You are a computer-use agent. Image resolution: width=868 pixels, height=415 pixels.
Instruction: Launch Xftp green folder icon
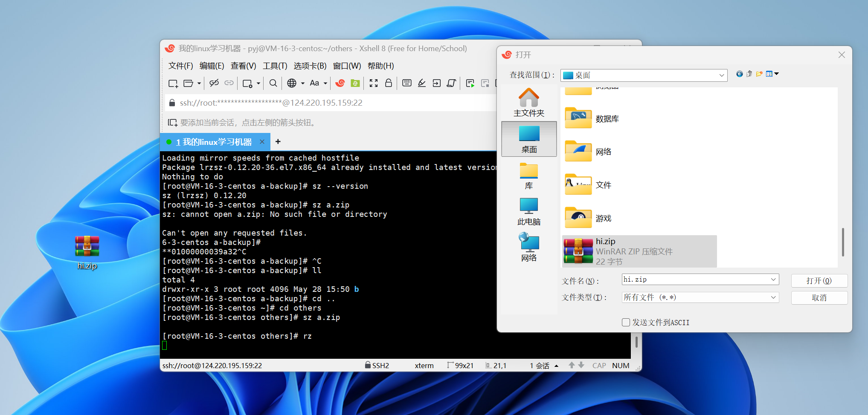point(355,83)
